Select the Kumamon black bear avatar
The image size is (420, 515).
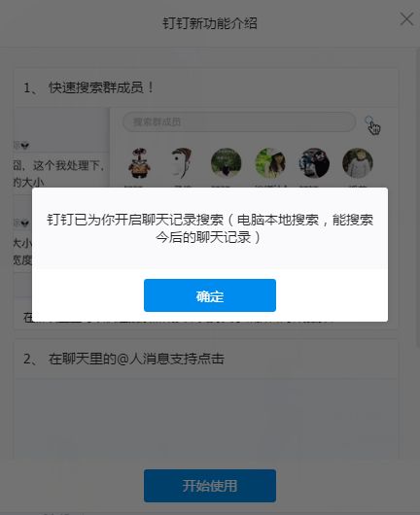point(314,163)
